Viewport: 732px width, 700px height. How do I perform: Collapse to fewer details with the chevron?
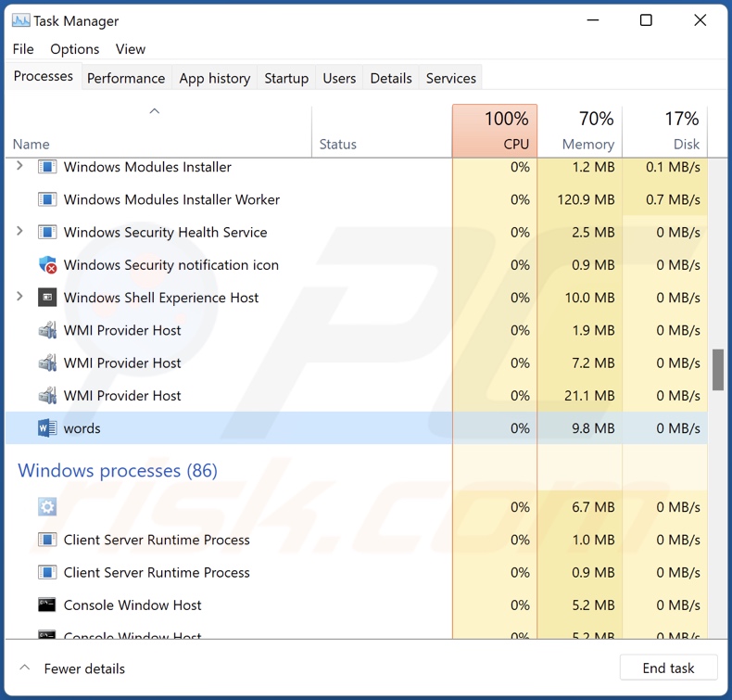25,668
